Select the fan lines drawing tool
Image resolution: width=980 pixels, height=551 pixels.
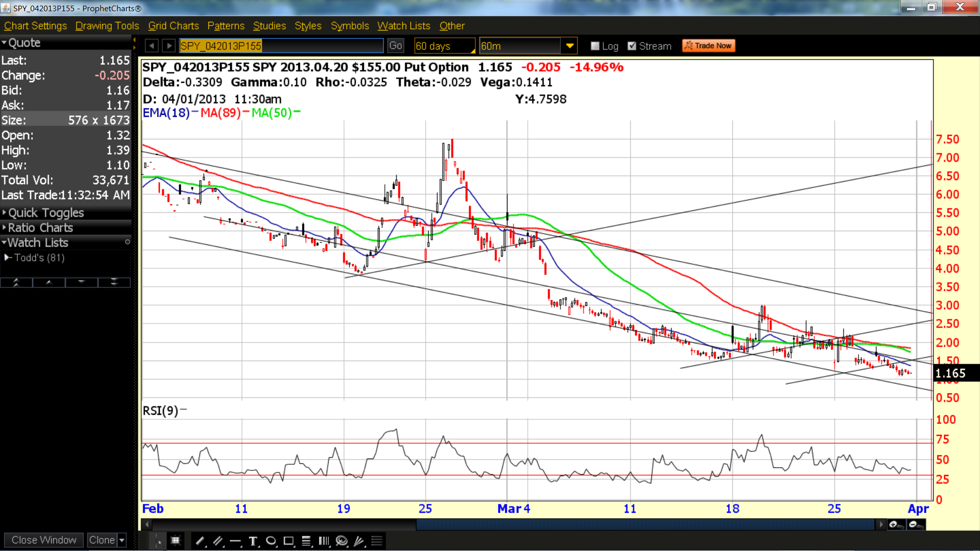(x=359, y=541)
